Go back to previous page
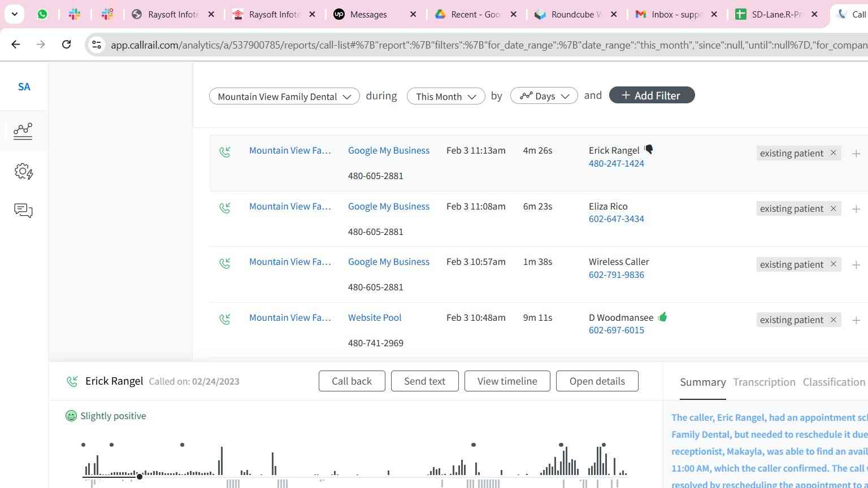 tap(16, 44)
